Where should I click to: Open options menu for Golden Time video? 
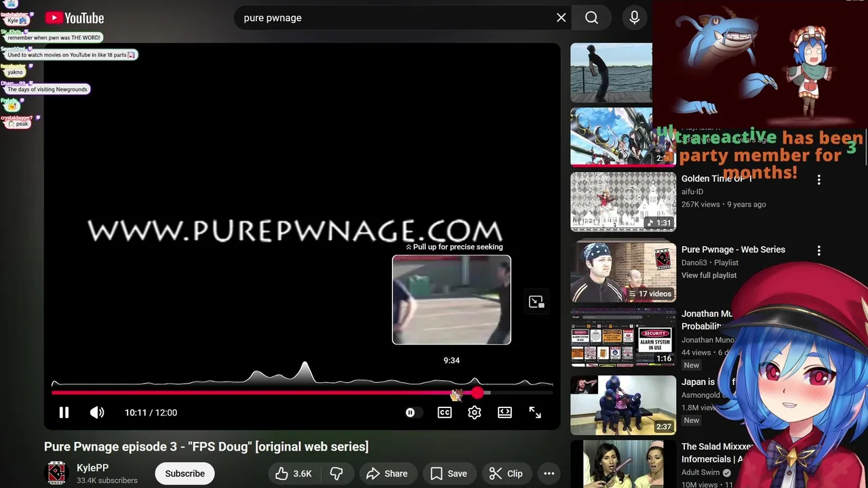click(x=818, y=180)
